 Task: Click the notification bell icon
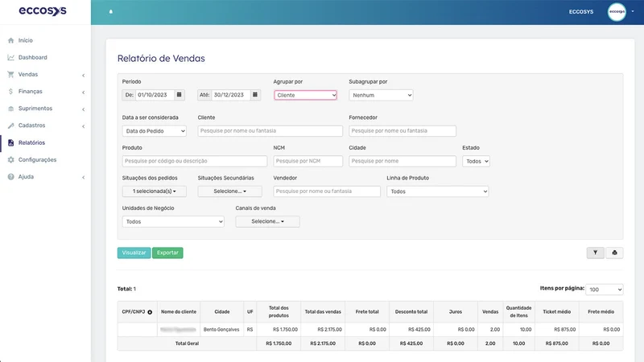point(111,12)
